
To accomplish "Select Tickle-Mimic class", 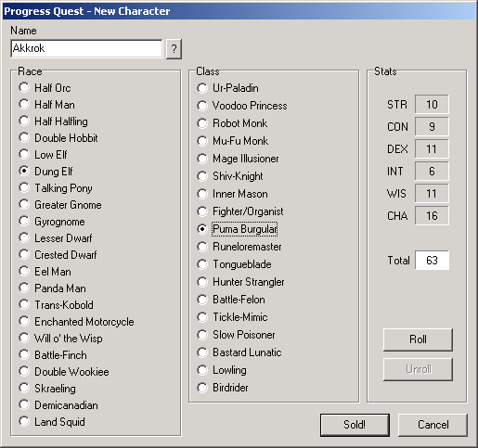I will [x=232, y=317].
